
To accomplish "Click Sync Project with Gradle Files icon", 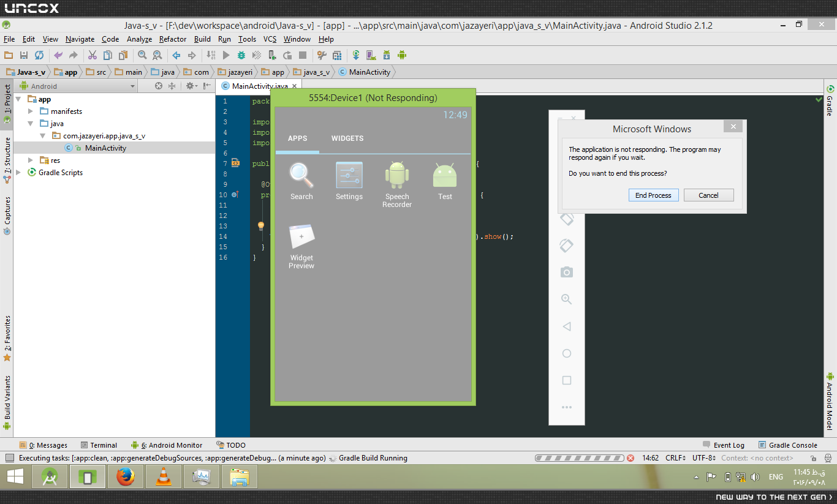I will pos(356,55).
